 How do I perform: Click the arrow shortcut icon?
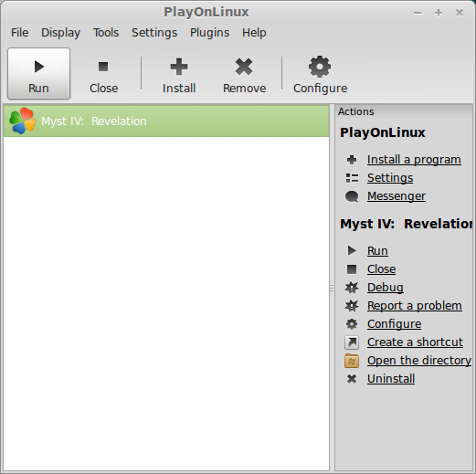tap(352, 342)
